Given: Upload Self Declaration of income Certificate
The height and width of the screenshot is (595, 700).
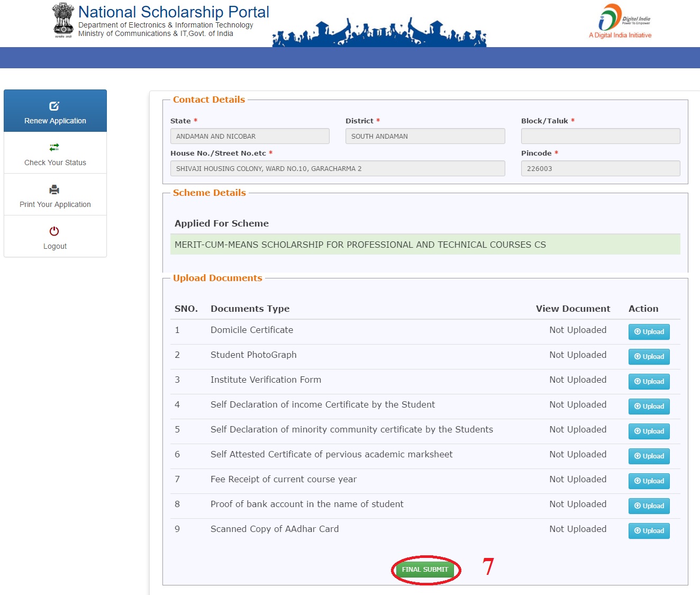Looking at the screenshot, I should 649,407.
